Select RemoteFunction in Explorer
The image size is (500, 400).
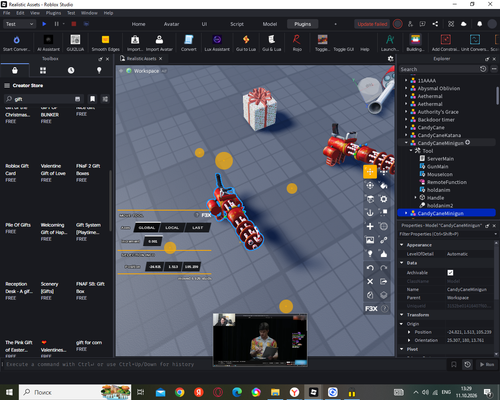point(447,182)
